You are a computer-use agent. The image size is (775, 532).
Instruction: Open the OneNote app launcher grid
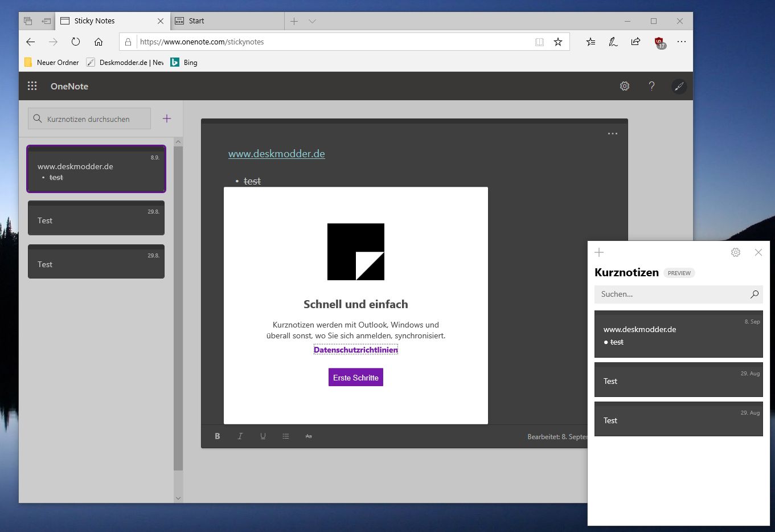pyautogui.click(x=32, y=86)
